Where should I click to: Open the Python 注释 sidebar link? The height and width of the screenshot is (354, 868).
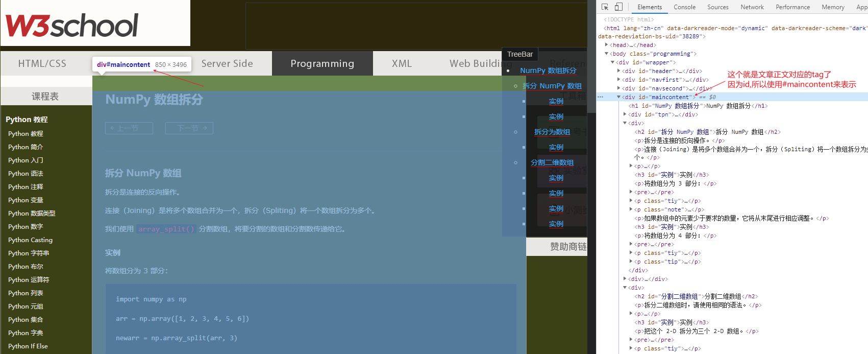[x=26, y=187]
